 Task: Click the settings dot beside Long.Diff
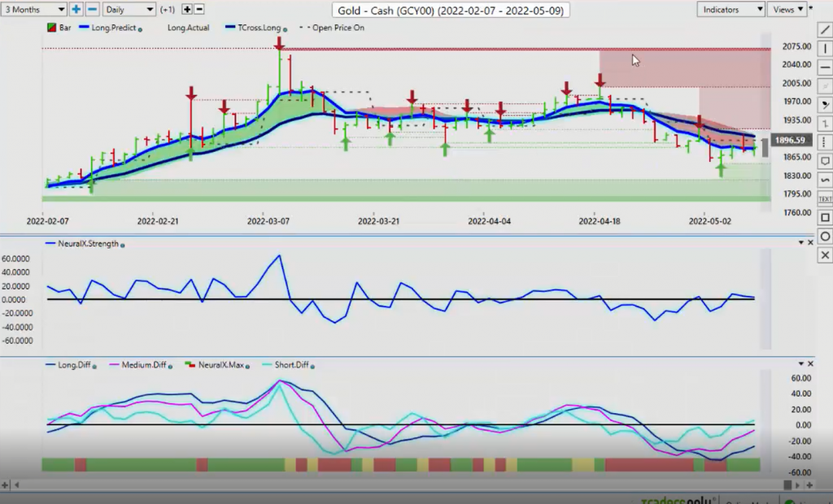94,367
